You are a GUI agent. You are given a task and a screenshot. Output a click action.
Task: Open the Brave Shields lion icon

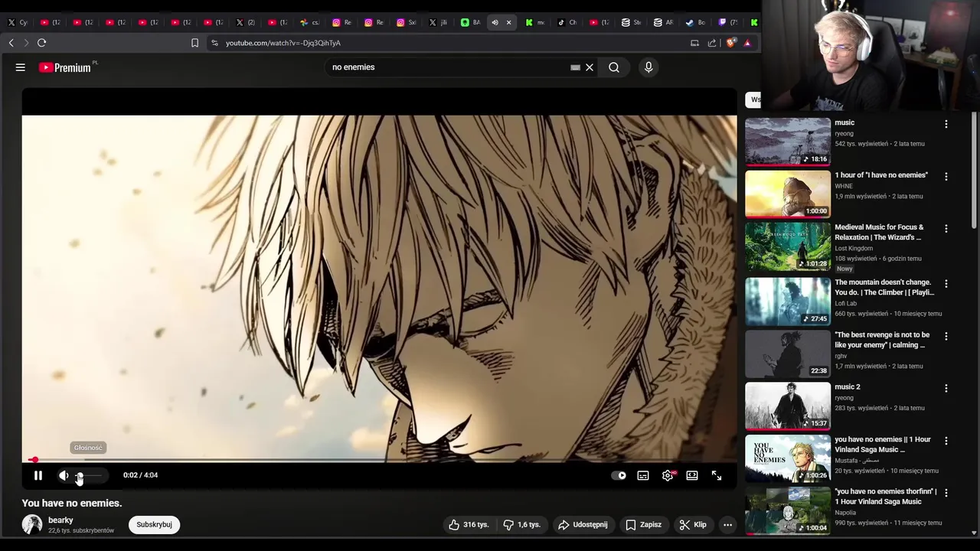coord(730,43)
